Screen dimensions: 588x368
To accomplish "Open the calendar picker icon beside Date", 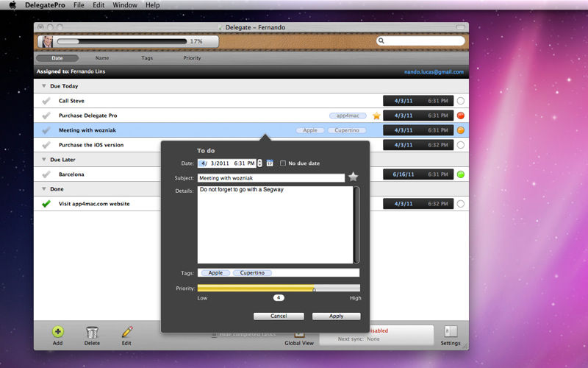I will click(270, 163).
